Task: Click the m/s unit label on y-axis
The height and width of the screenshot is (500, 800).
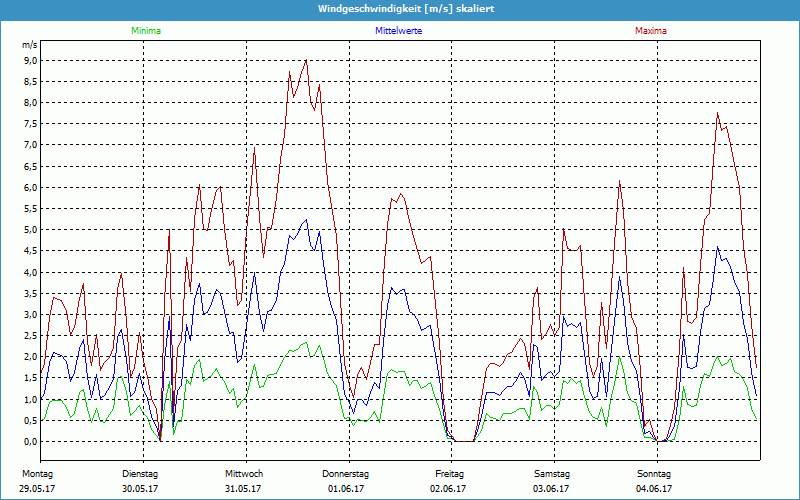Action: click(28, 46)
